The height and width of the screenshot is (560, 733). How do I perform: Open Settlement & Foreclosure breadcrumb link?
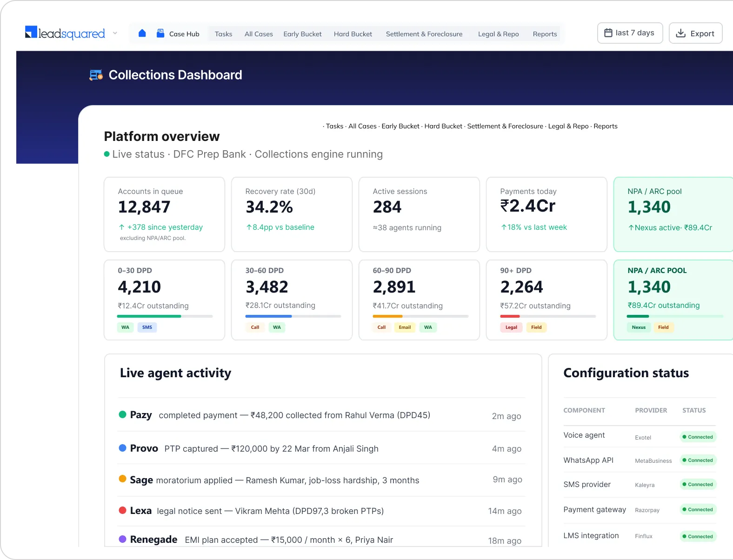click(x=505, y=126)
